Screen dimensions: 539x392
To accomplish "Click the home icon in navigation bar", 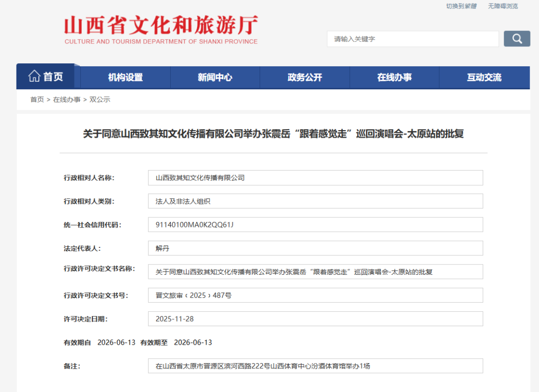I will pyautogui.click(x=34, y=76).
